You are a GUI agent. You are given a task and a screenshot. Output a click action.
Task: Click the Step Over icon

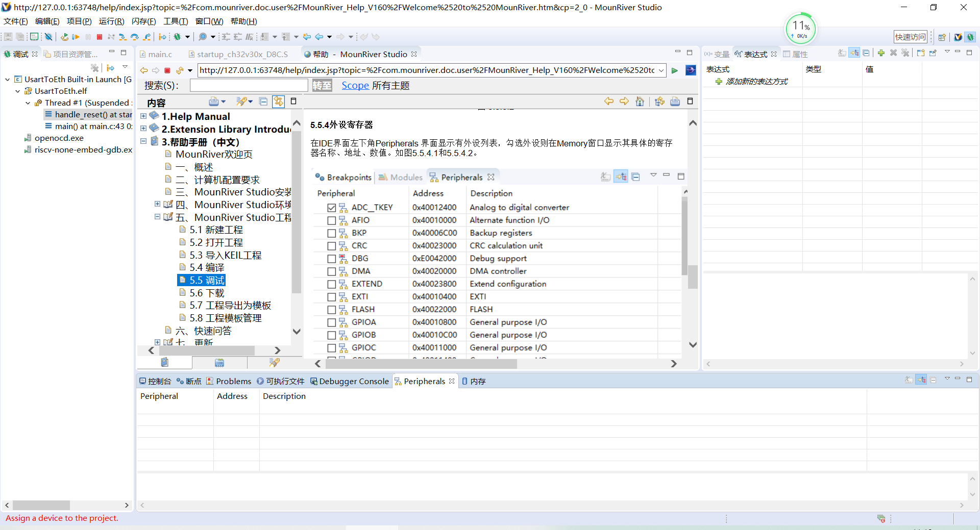[x=135, y=37]
